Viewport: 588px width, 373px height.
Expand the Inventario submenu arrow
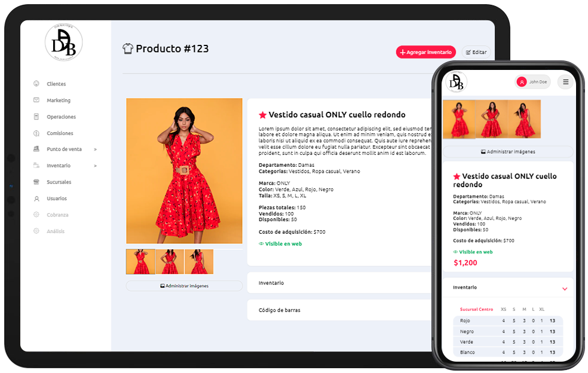pyautogui.click(x=94, y=166)
